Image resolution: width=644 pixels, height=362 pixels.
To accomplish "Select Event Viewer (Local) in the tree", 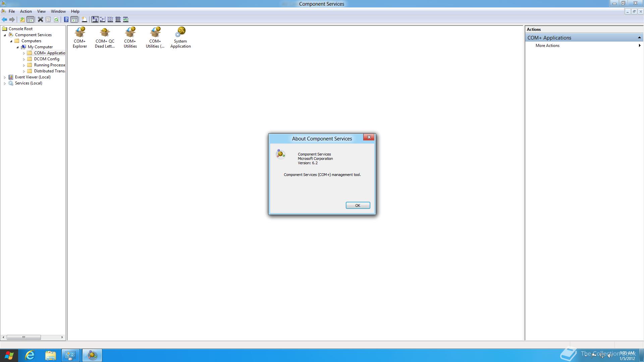I will 33,77.
